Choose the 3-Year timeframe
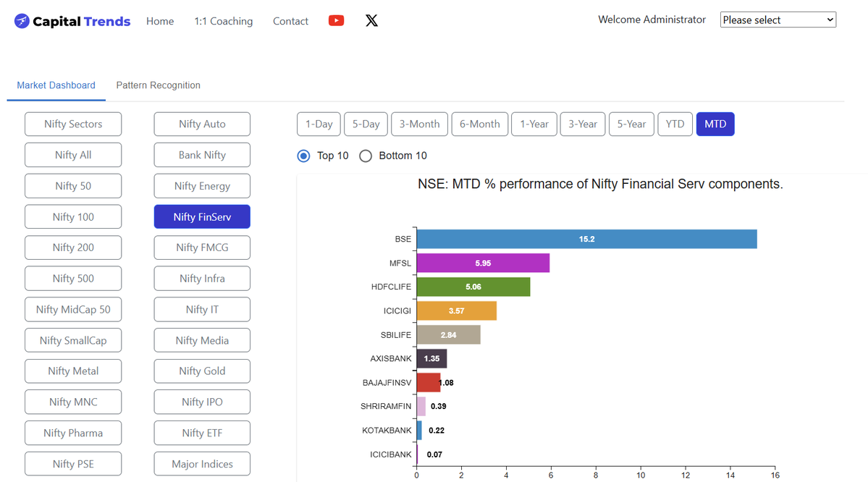 pos(583,124)
